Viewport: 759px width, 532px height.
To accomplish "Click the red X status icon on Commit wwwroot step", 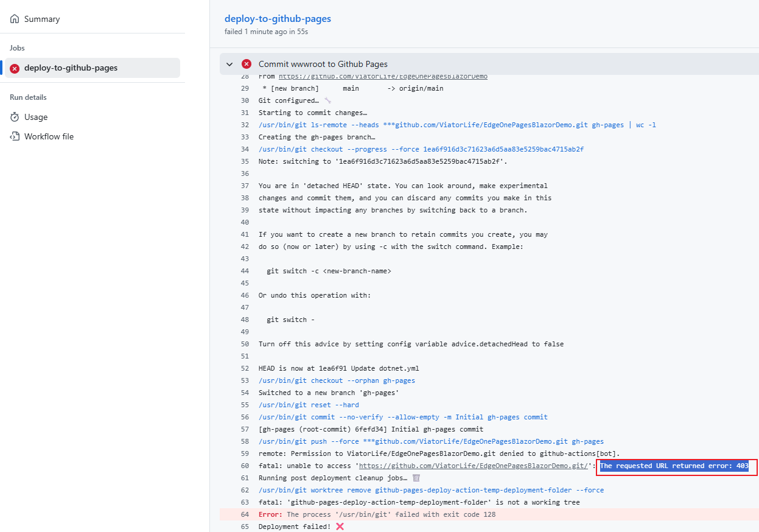I will 247,64.
